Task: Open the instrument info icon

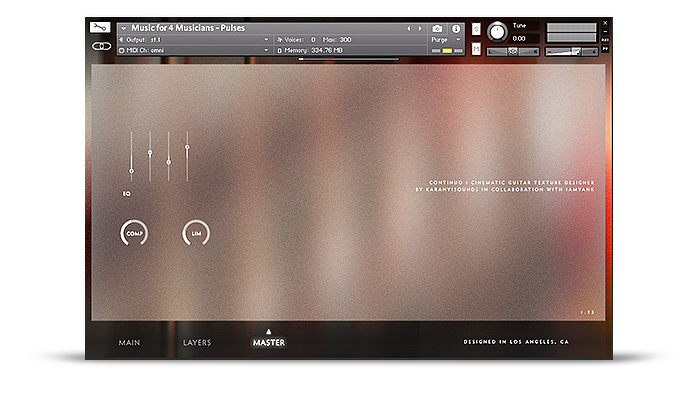Action: point(456,29)
